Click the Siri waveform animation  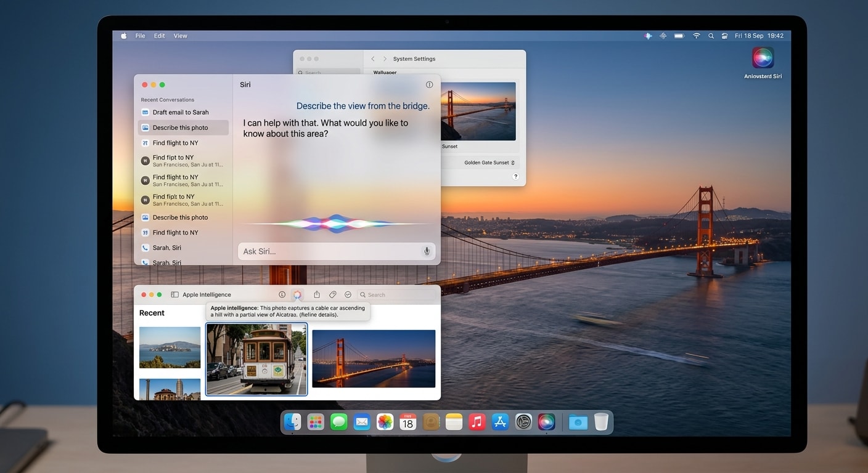click(x=336, y=223)
